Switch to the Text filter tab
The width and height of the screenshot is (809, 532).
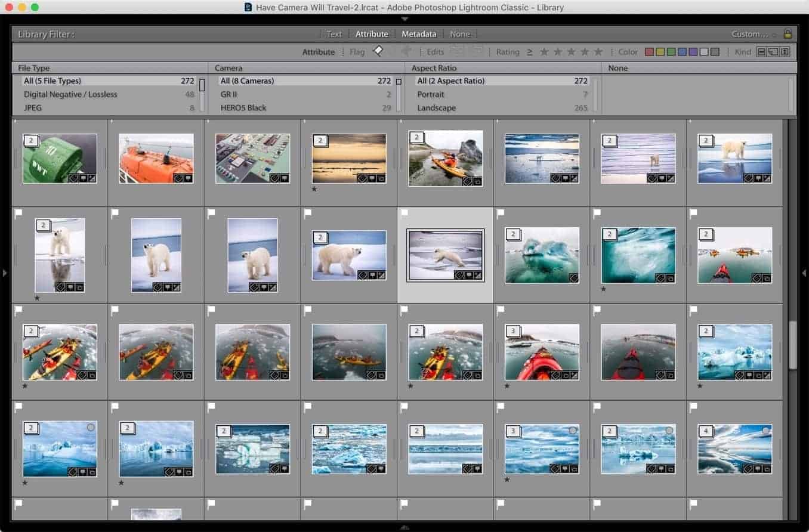(335, 34)
